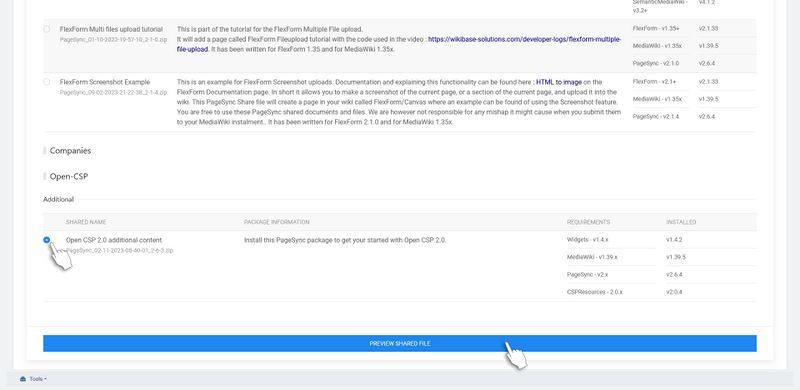The height and width of the screenshot is (390, 800).
Task: Click the PageSync_01-10-2022 zip file name
Action: (x=113, y=39)
